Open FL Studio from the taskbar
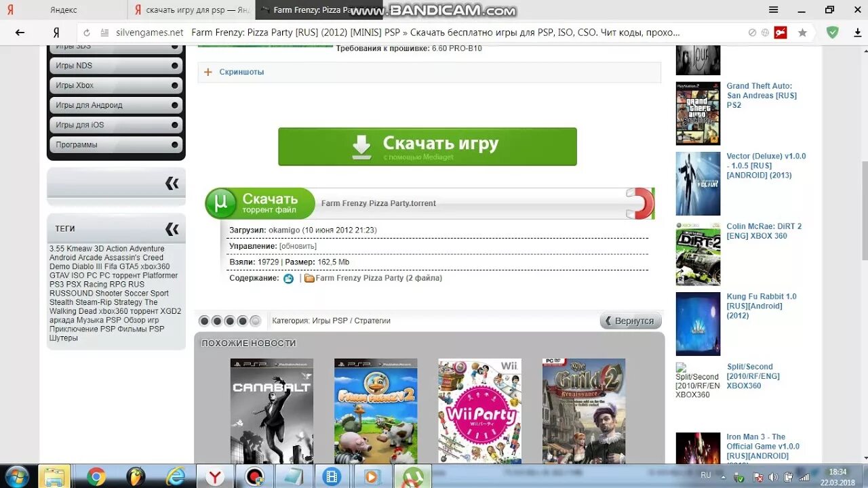 (x=136, y=476)
